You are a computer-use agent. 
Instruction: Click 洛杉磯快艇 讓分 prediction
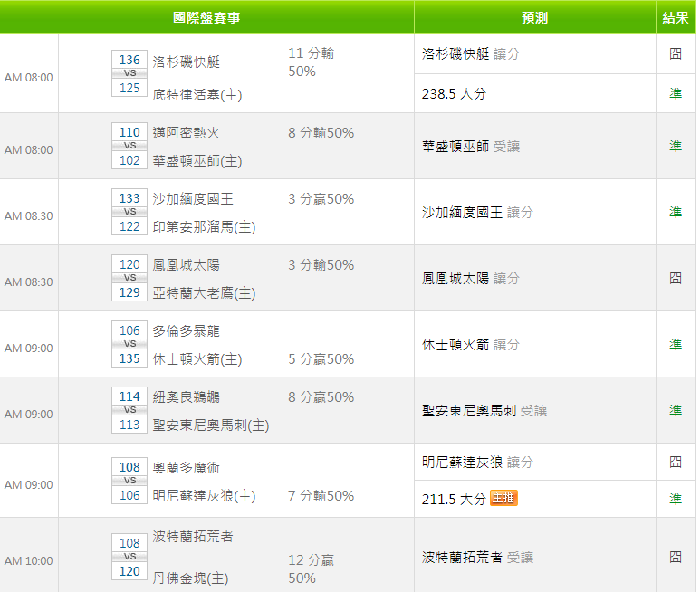click(471, 54)
